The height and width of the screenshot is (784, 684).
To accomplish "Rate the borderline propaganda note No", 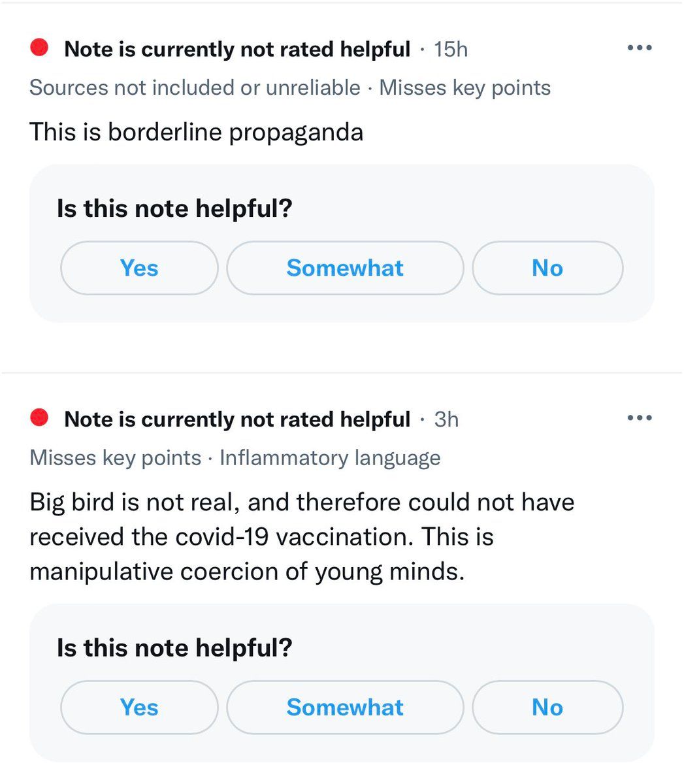I will tap(547, 268).
